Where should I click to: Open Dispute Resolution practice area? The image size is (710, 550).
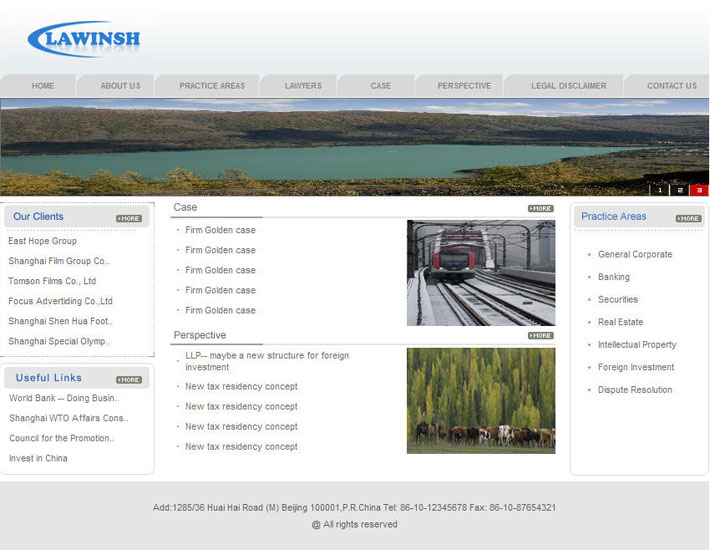635,390
